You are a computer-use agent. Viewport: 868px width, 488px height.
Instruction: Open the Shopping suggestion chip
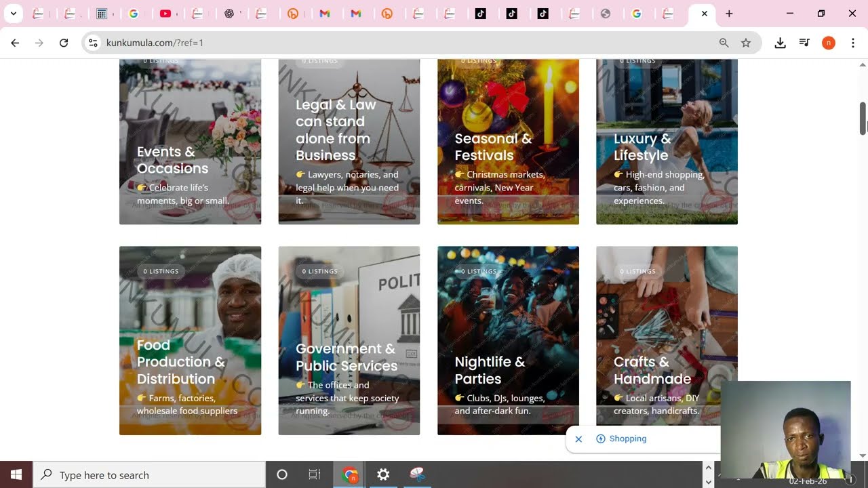pos(621,439)
